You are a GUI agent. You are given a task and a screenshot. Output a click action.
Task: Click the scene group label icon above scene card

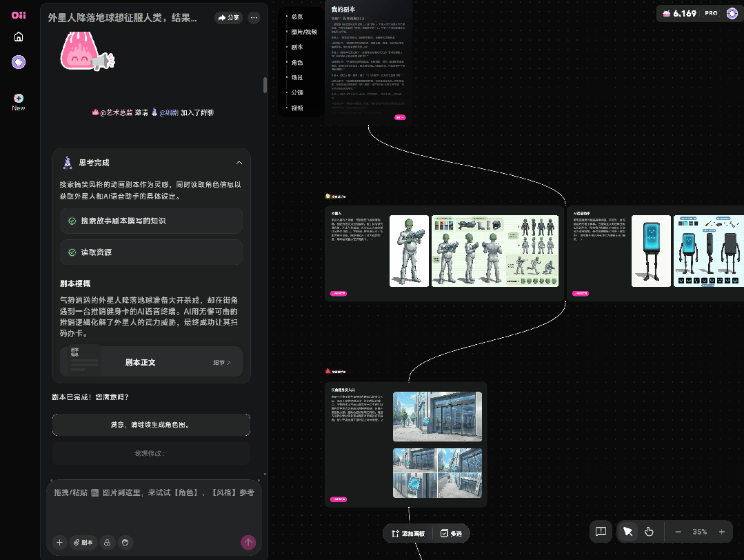coord(328,371)
